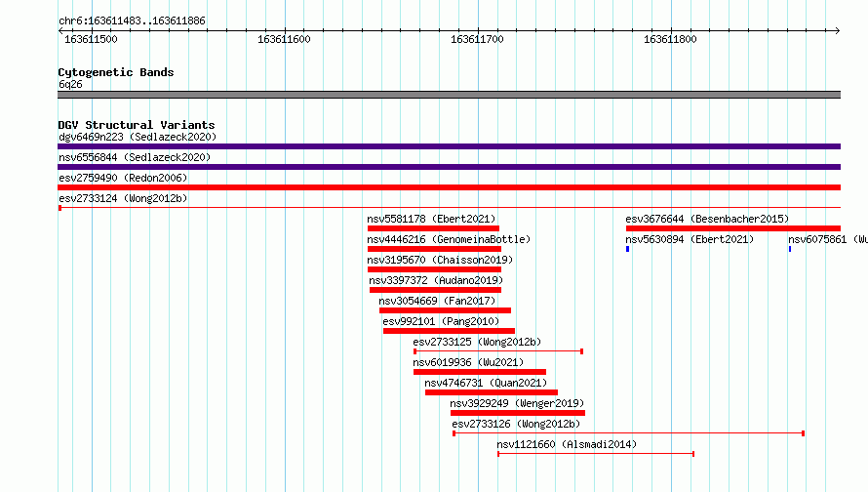Image resolution: width=868 pixels, height=492 pixels.
Task: Click nsv1121660 (Alsmadi2014) label
Action: [x=567, y=444]
